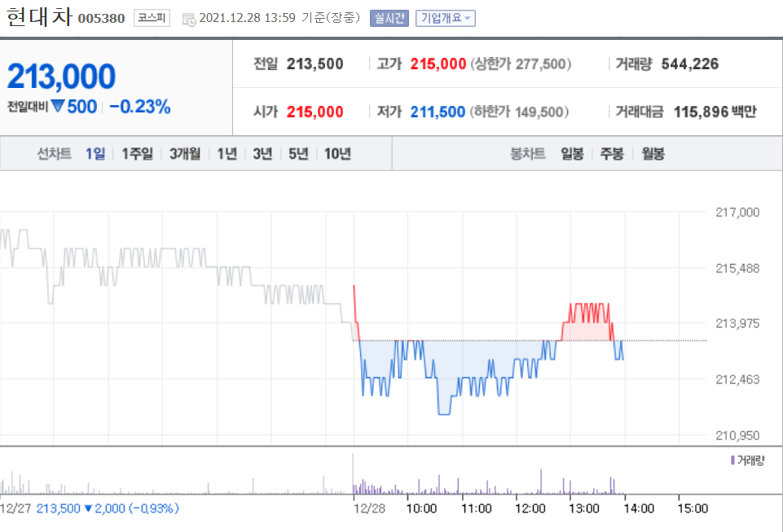Viewport: 783px width, 532px height.
Task: Click the 12/27 change ▼2,000 (-0.93%)
Action: pyautogui.click(x=132, y=508)
